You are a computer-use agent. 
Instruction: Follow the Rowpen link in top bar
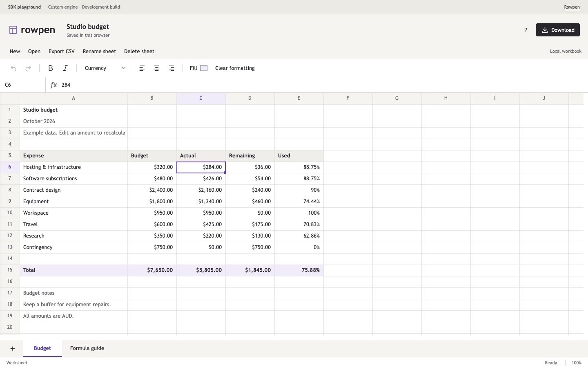click(x=572, y=7)
